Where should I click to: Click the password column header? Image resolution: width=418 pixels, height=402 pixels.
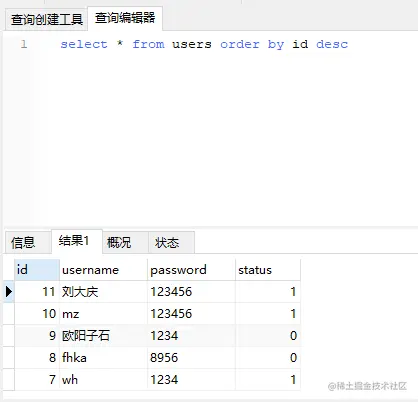[191, 270]
